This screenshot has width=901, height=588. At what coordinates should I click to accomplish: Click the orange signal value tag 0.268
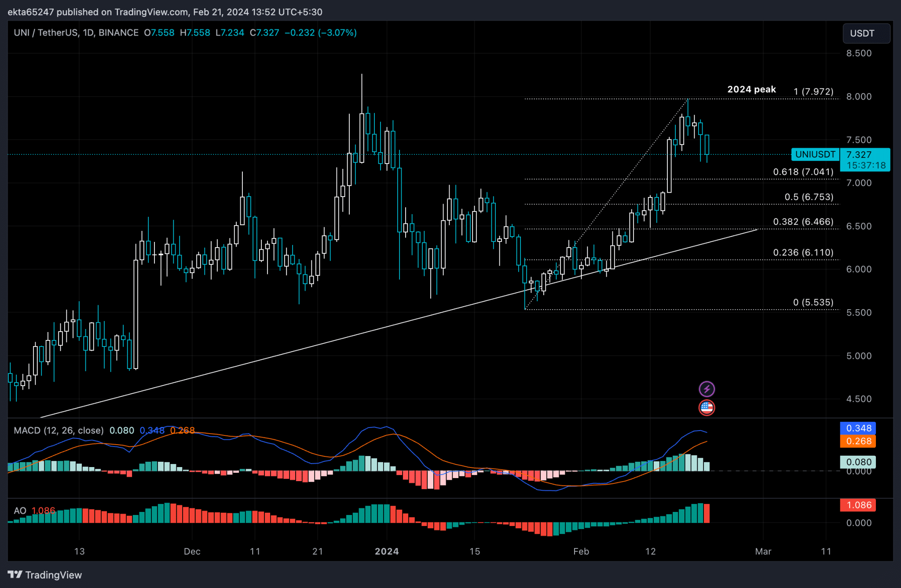pyautogui.click(x=858, y=441)
